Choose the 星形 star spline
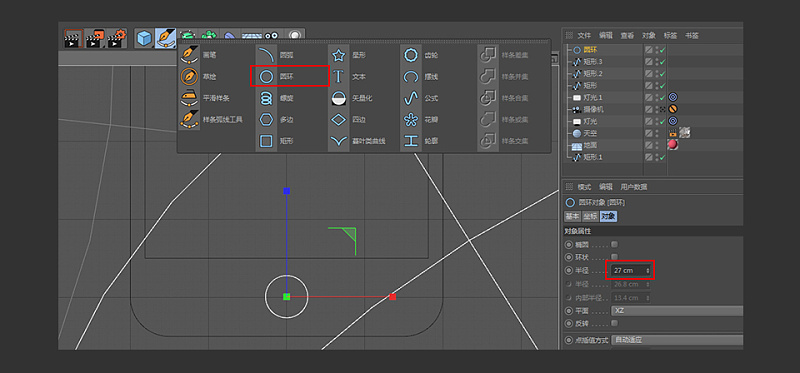Viewport: 800px width, 373px height. click(339, 55)
